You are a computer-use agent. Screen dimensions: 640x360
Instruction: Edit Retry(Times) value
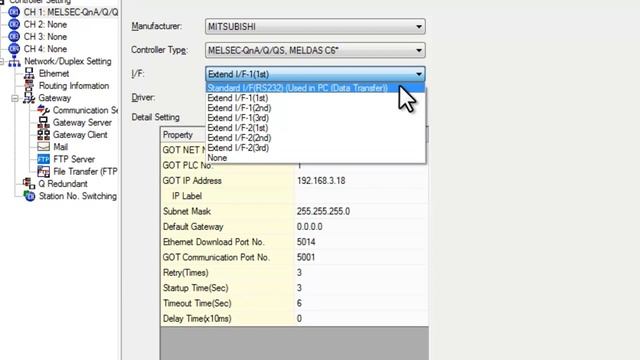(361, 272)
